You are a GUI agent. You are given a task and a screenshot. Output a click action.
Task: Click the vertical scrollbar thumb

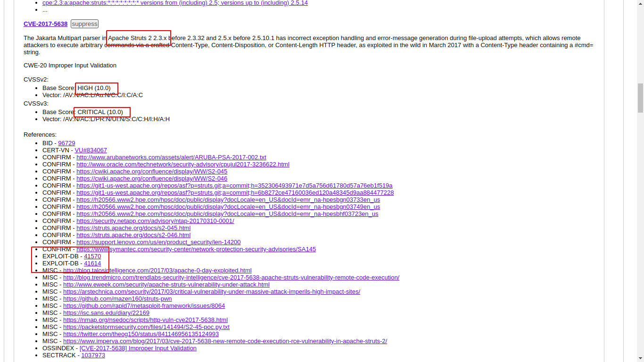(x=640, y=98)
